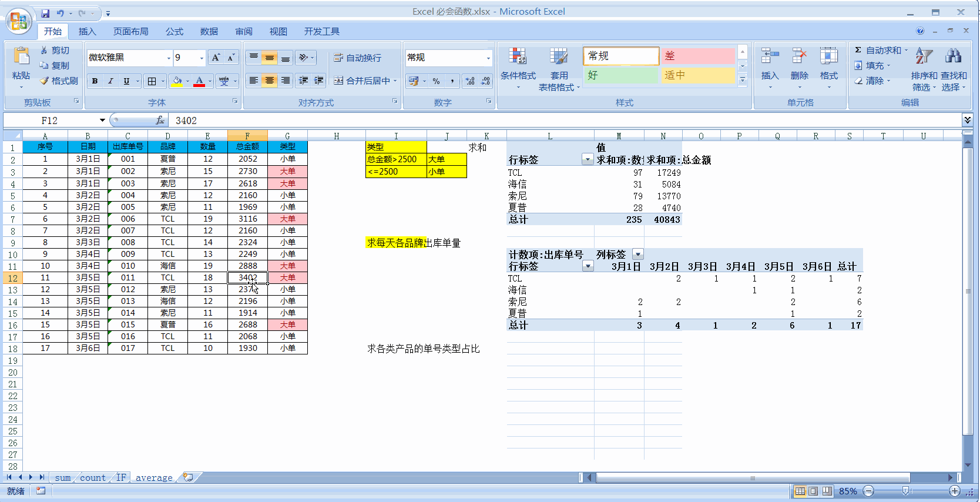Viewport: 980px width, 502px height.
Task: Open Find and Select (查找和选择)
Action: pos(954,69)
